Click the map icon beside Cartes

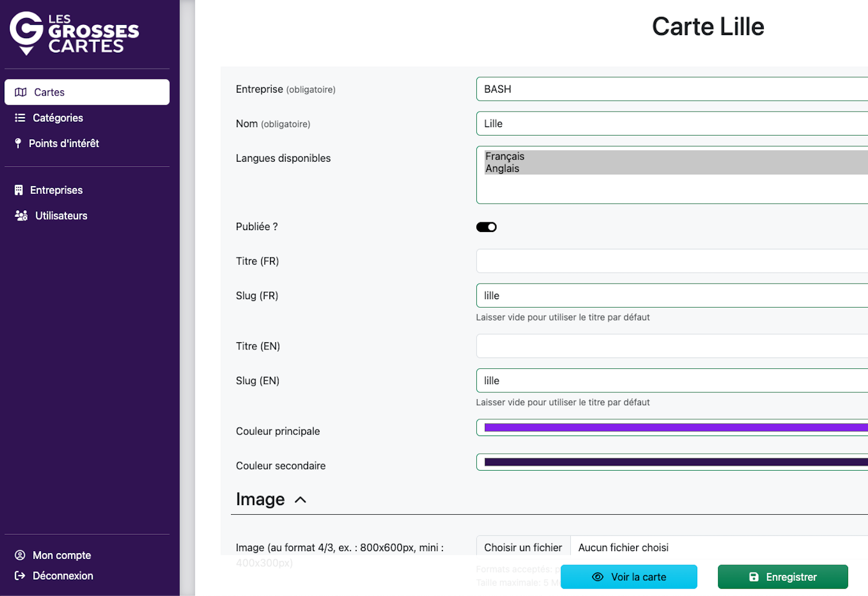click(21, 92)
